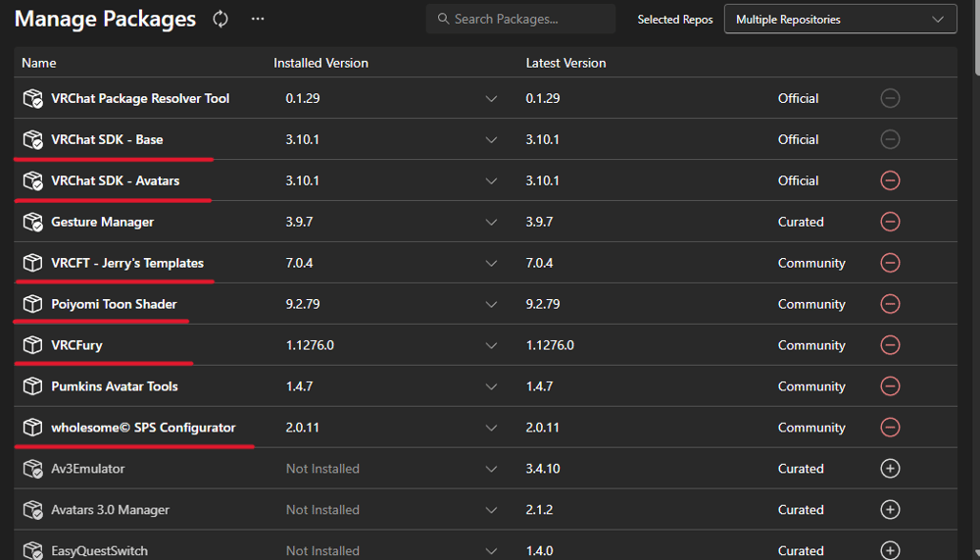The height and width of the screenshot is (560, 980).
Task: Expand Poiyomi Toon Shader version list
Action: 492,304
